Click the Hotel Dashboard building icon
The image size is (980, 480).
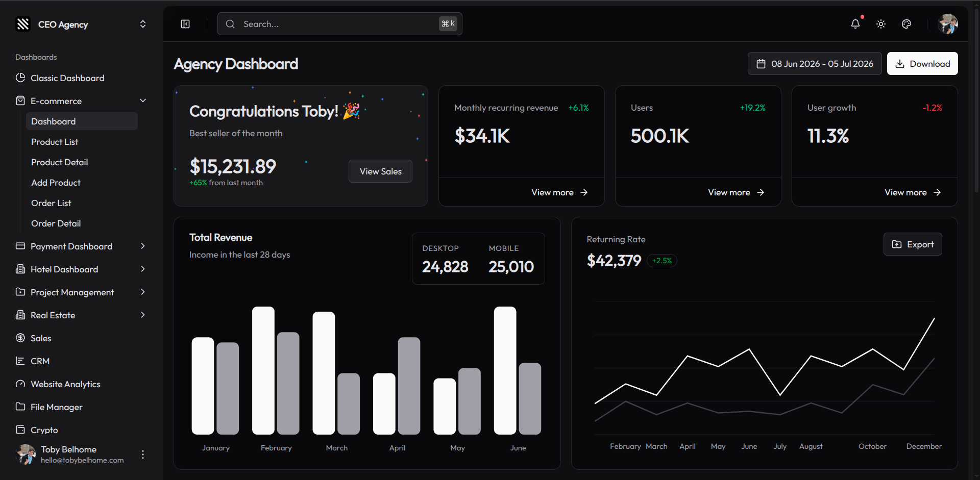20,269
